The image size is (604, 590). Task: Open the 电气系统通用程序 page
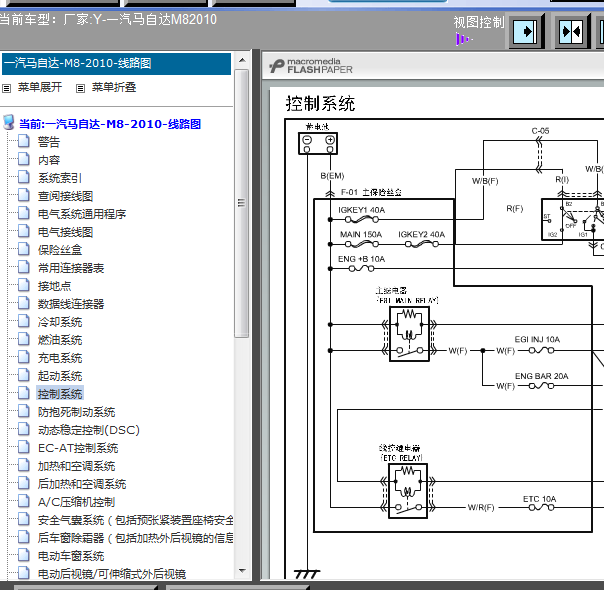pos(82,214)
